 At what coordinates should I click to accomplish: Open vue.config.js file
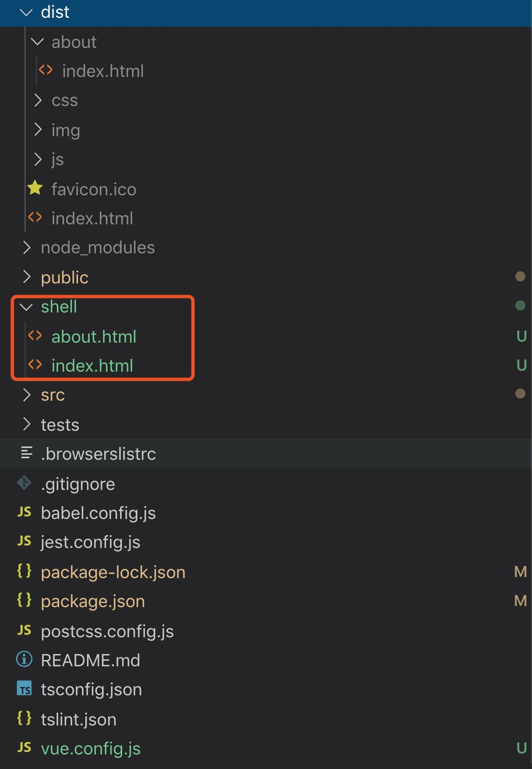point(90,748)
